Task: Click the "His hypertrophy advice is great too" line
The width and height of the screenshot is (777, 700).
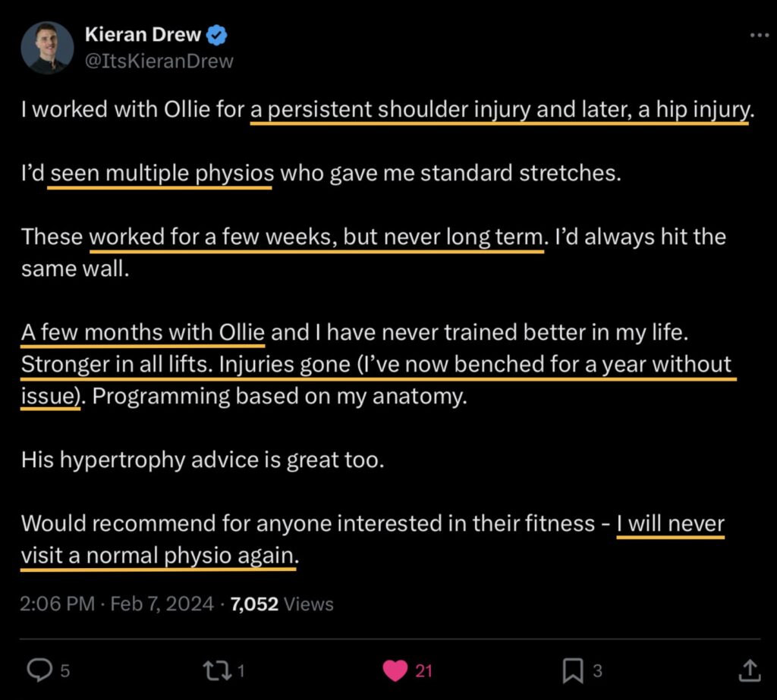Action: 203,459
